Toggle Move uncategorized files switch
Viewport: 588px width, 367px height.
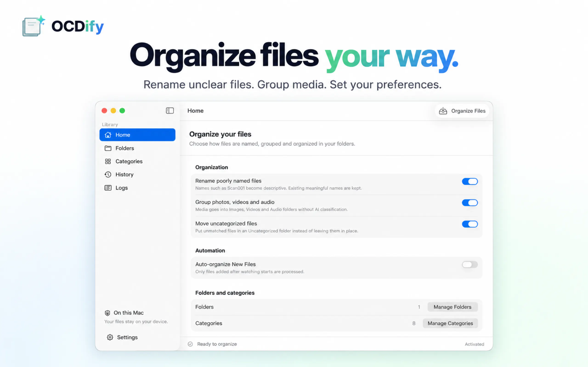pyautogui.click(x=470, y=224)
